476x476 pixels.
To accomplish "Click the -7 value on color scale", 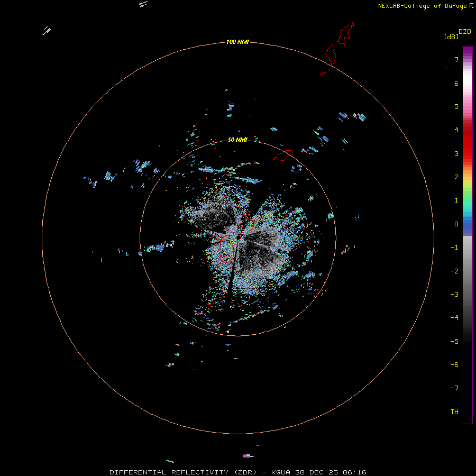I will point(454,388).
